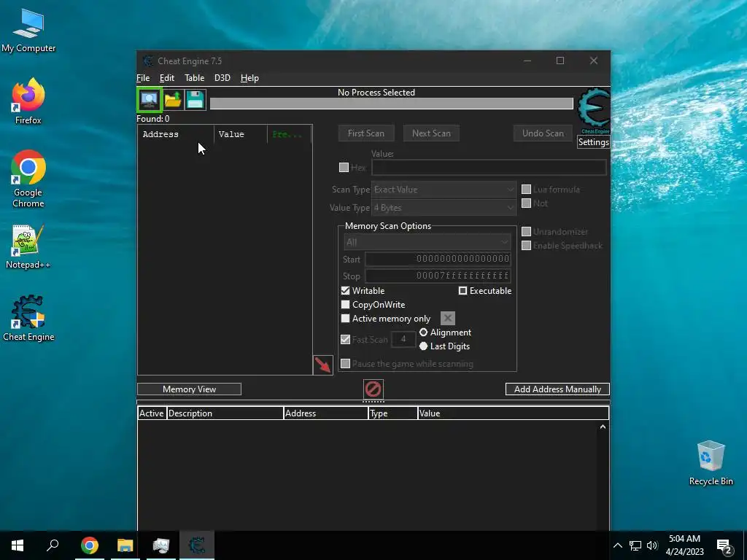Enable Speedhack checkbox
This screenshot has width=747, height=560.
(526, 245)
